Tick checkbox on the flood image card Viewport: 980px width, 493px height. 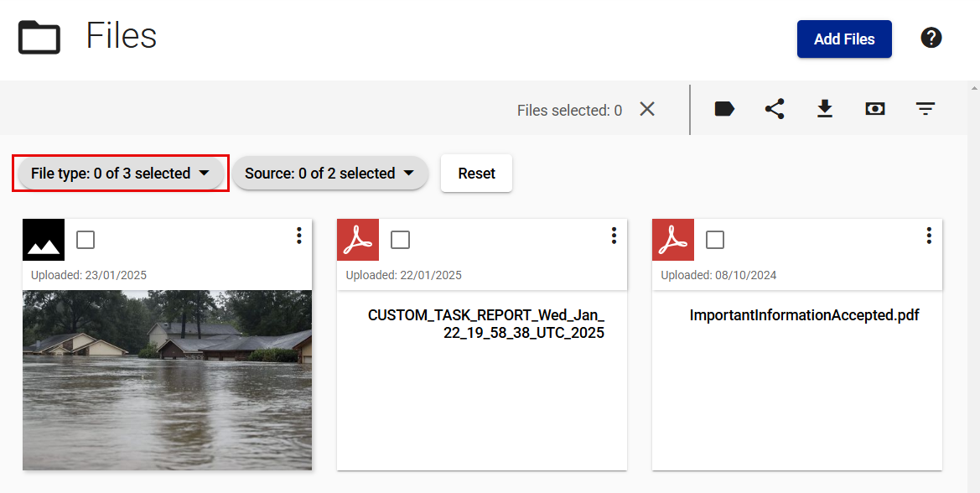coord(86,240)
